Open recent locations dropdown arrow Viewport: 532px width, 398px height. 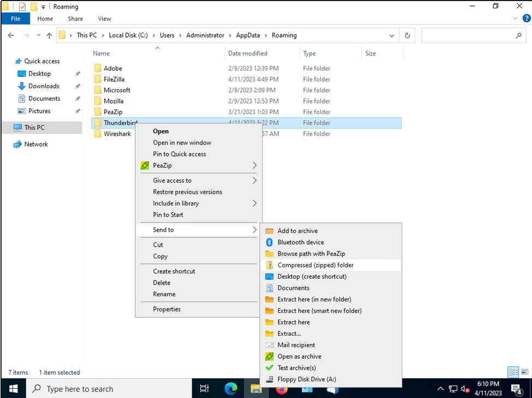[x=38, y=35]
